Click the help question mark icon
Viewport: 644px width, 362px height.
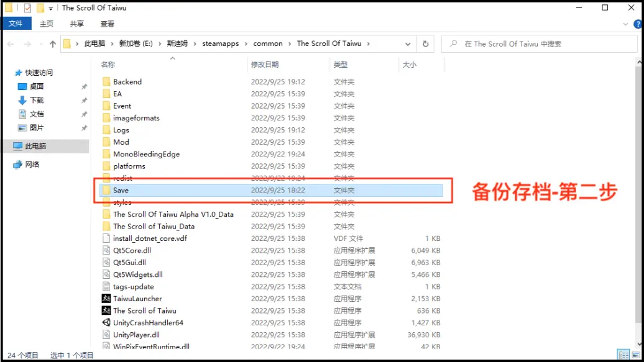(x=638, y=24)
